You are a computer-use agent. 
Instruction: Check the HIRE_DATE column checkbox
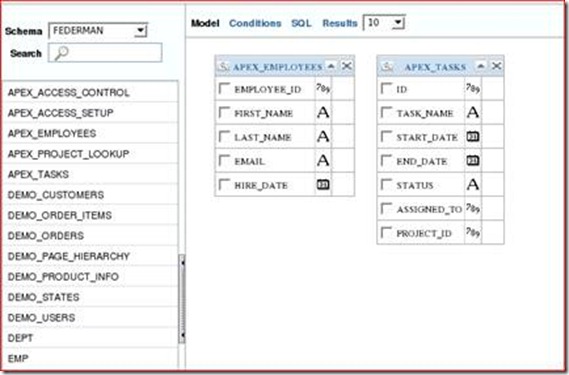coord(225,184)
